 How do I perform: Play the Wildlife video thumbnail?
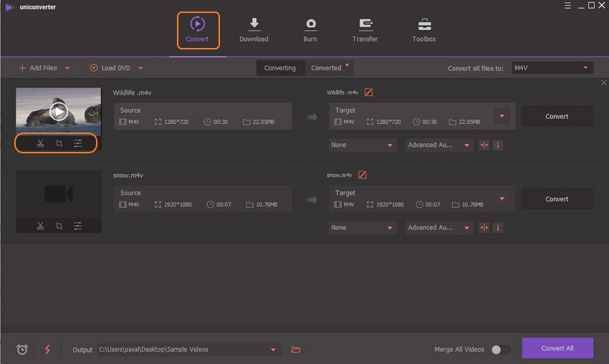point(59,111)
